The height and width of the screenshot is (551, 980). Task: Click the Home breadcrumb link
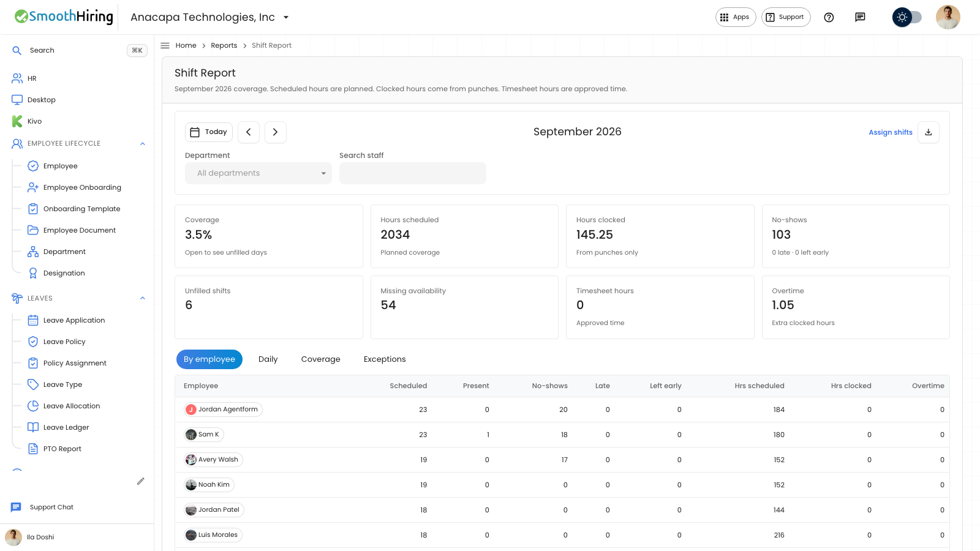pos(186,45)
